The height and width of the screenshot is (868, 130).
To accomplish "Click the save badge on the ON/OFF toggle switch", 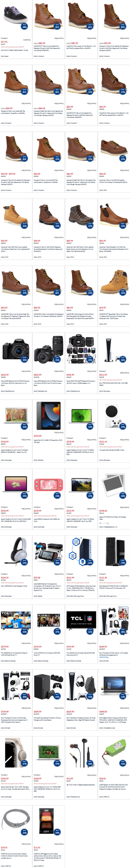I will point(57,833).
